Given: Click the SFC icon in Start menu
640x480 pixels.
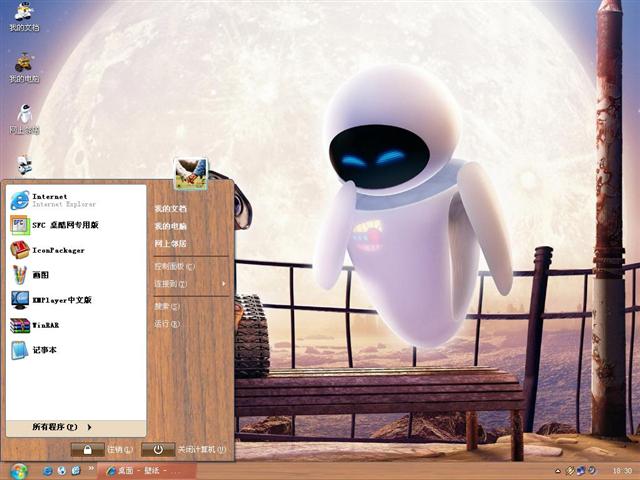Looking at the screenshot, I should (20, 225).
